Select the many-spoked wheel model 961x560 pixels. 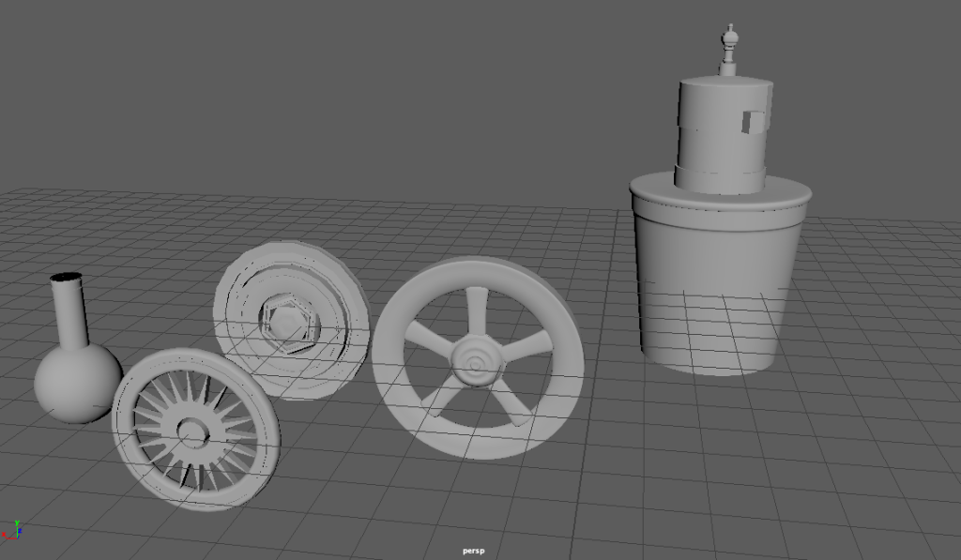tap(195, 429)
